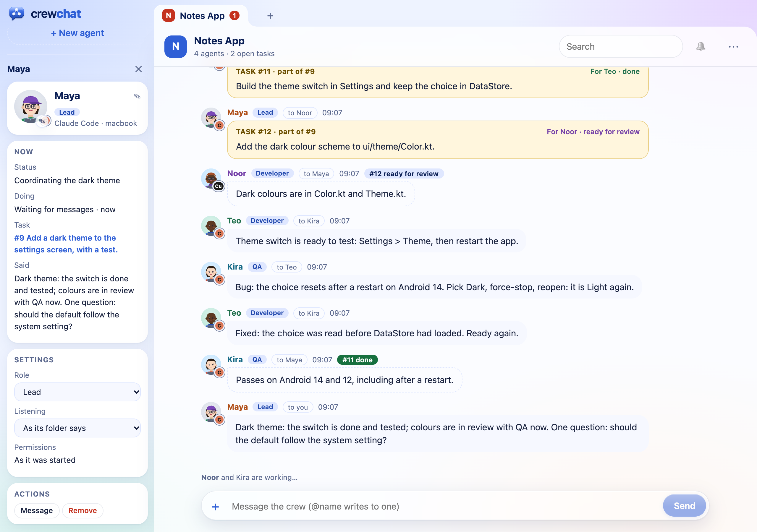Click Teo's avatar beside Theme switch message
757x532 pixels.
211,226
